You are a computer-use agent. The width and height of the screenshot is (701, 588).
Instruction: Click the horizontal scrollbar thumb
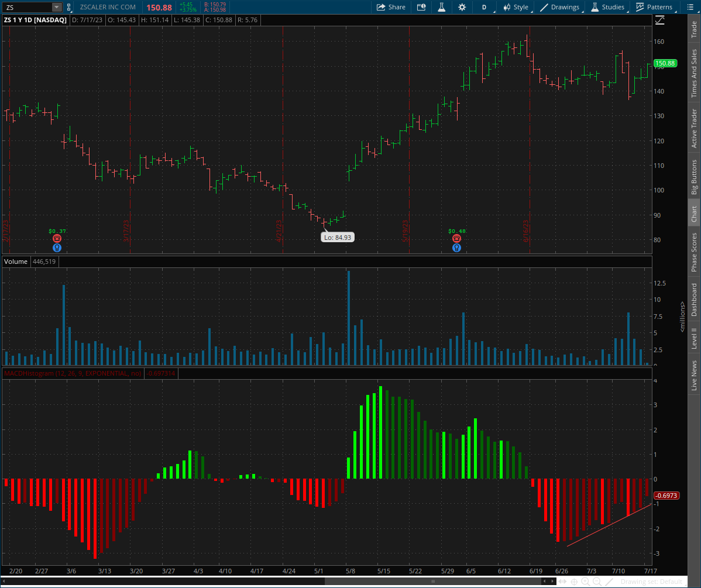tap(433, 582)
